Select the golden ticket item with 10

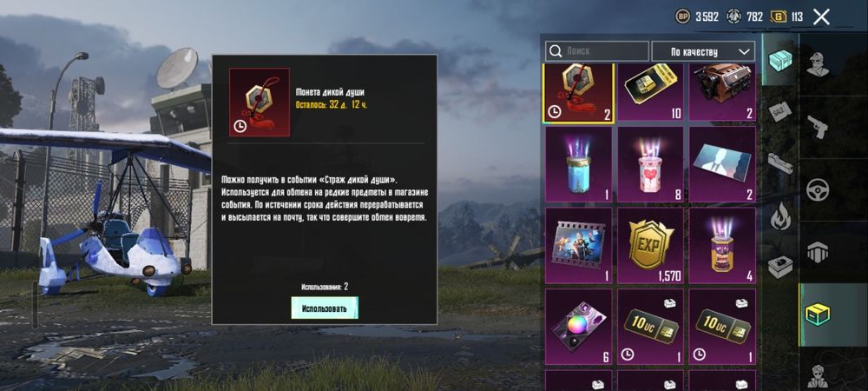tap(650, 92)
